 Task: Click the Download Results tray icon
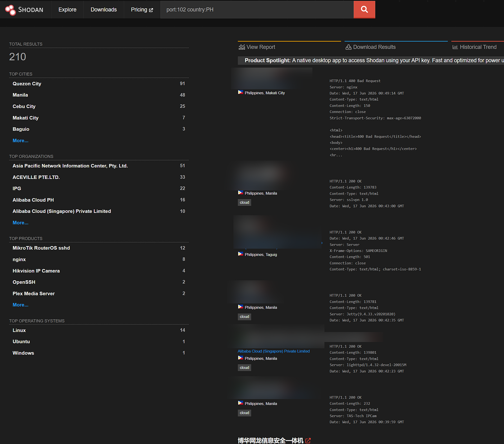click(x=348, y=47)
